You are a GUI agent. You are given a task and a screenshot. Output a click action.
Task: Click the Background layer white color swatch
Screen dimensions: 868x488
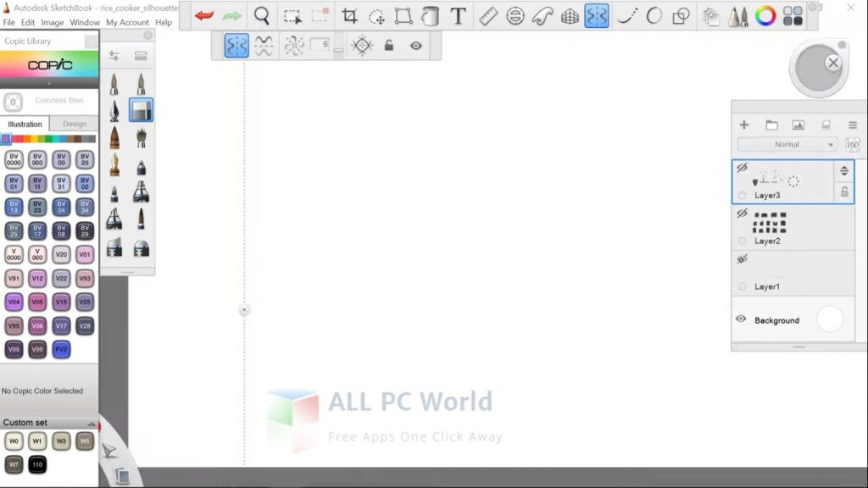(x=829, y=319)
